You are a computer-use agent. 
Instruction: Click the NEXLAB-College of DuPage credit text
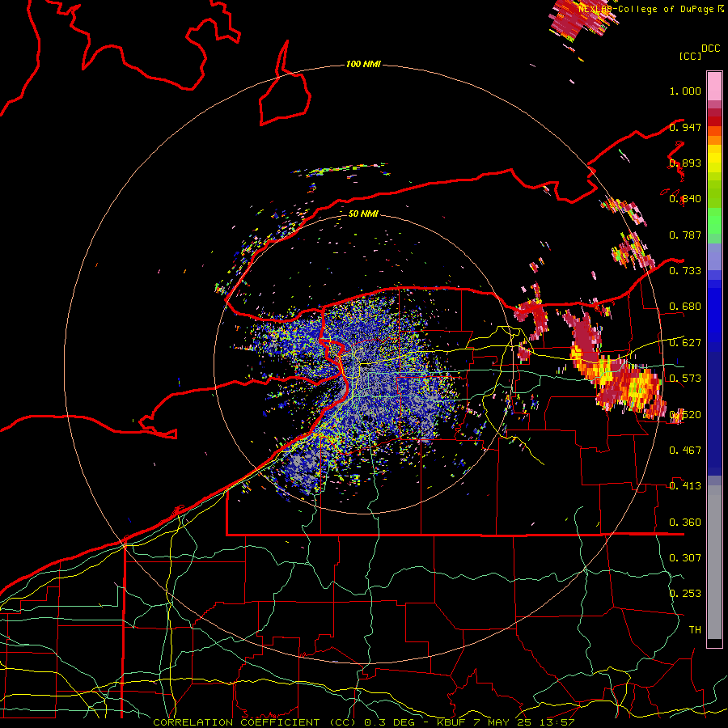pyautogui.click(x=645, y=9)
